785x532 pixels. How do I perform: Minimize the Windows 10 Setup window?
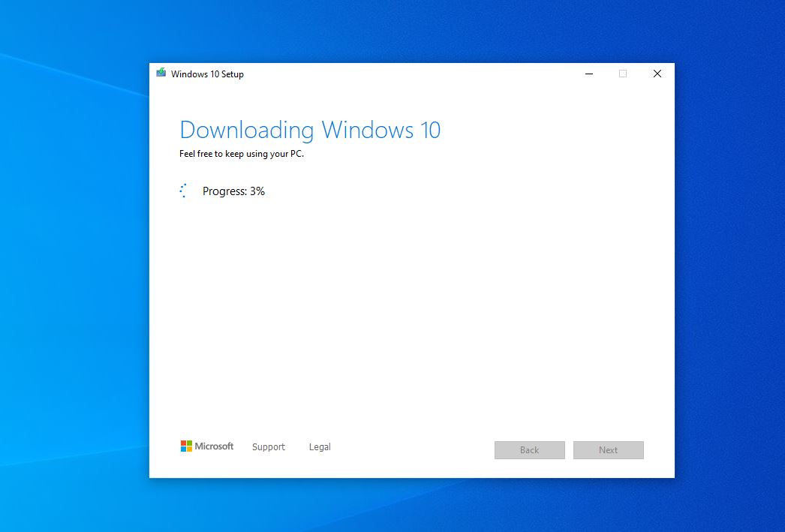(x=588, y=74)
